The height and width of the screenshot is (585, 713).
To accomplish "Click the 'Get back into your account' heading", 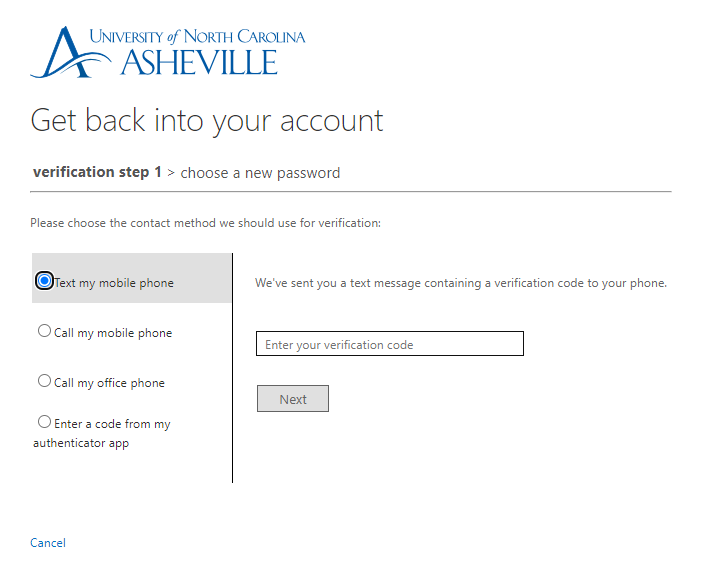I will pos(207,120).
